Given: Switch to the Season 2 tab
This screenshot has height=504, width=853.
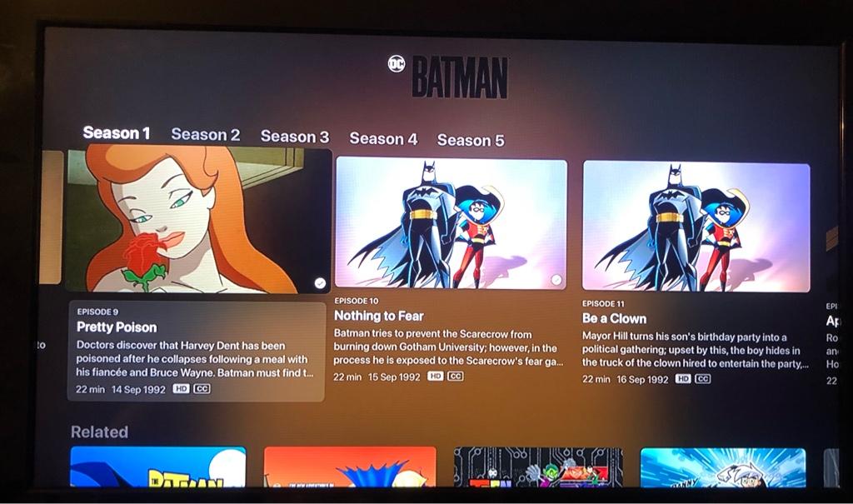Looking at the screenshot, I should [x=206, y=134].
